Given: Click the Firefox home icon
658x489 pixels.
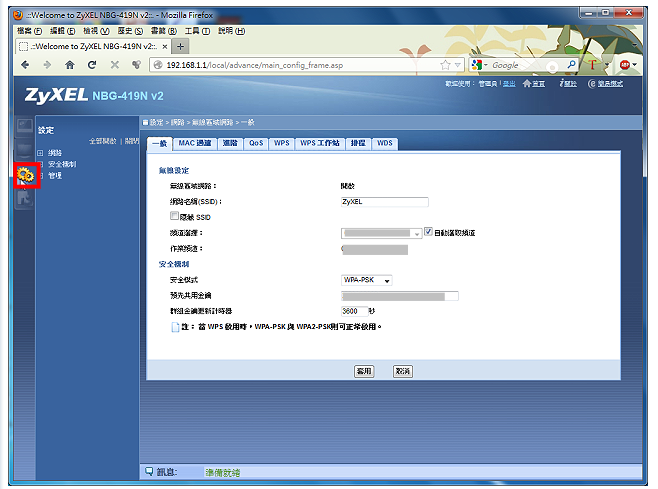Looking at the screenshot, I should [70, 65].
